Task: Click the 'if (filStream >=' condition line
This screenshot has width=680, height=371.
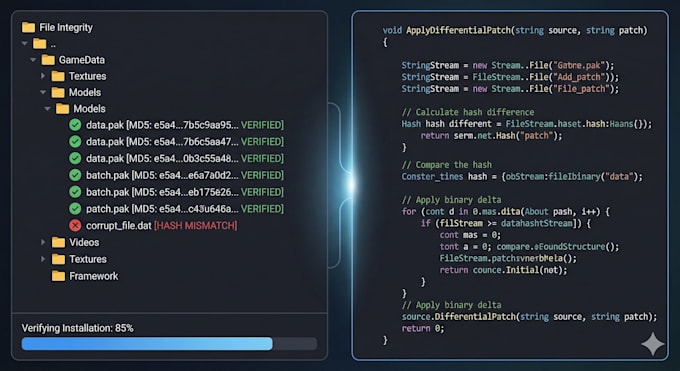Action: (x=506, y=223)
